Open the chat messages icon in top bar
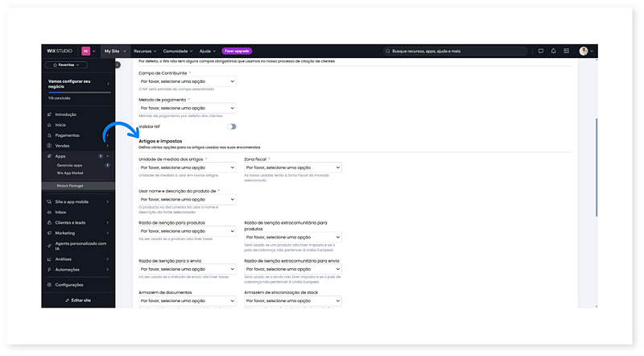This screenshot has width=644, height=356. [x=540, y=51]
